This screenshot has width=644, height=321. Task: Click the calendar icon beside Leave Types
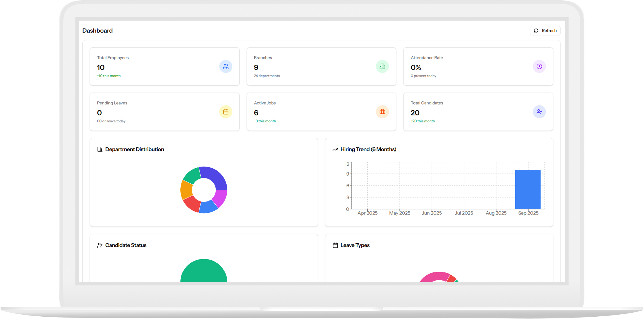pyautogui.click(x=335, y=245)
